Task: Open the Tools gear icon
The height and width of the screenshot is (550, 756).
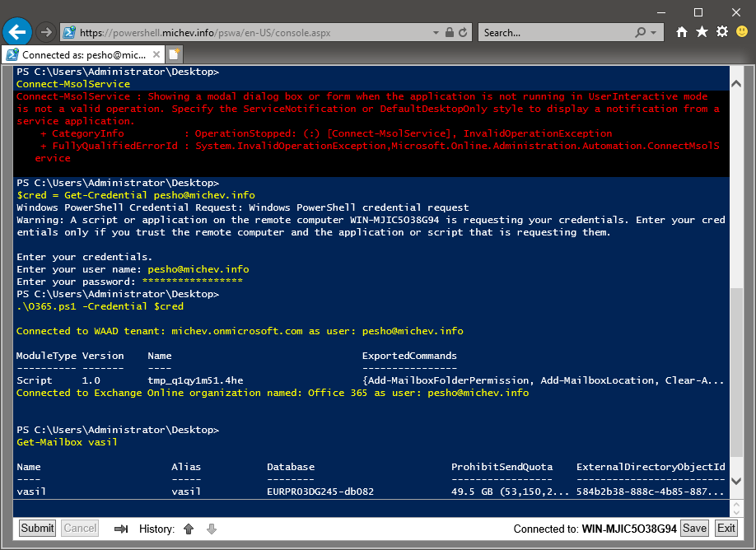Action: 722,32
